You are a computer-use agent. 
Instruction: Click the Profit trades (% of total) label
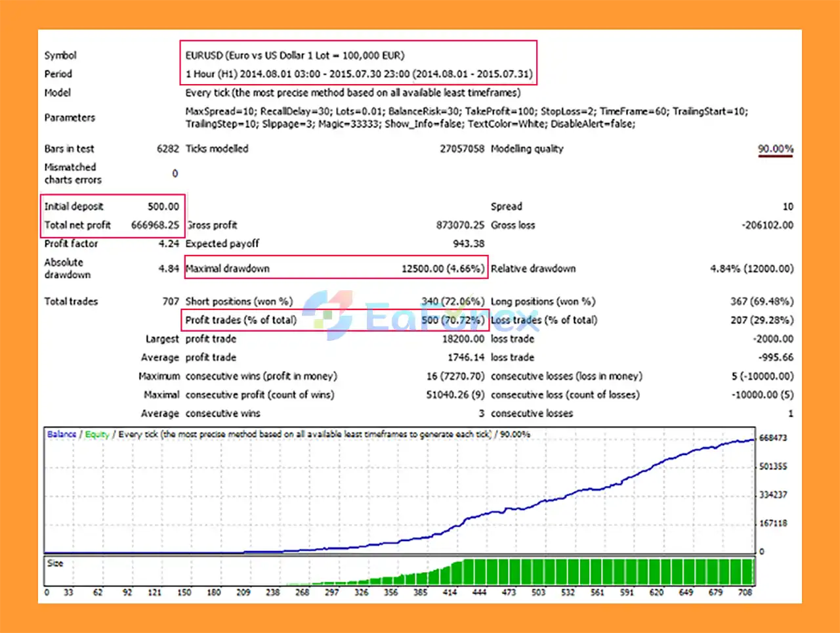[x=241, y=320]
